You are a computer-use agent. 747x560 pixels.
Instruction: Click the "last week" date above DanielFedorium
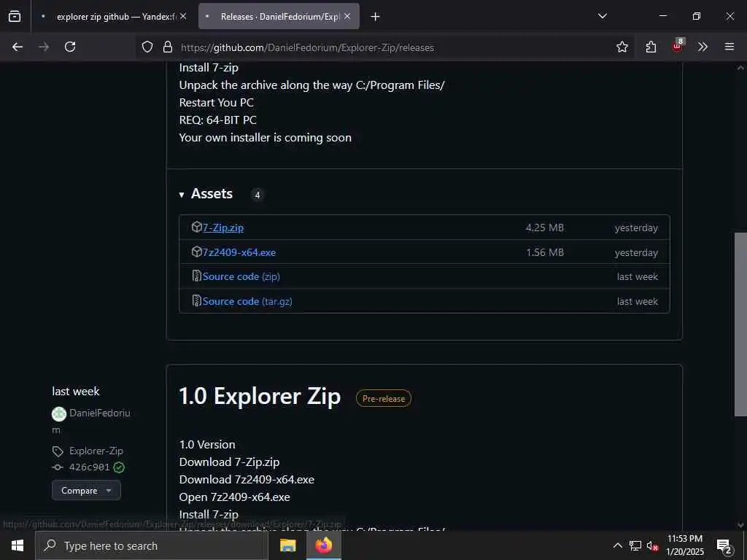point(76,392)
